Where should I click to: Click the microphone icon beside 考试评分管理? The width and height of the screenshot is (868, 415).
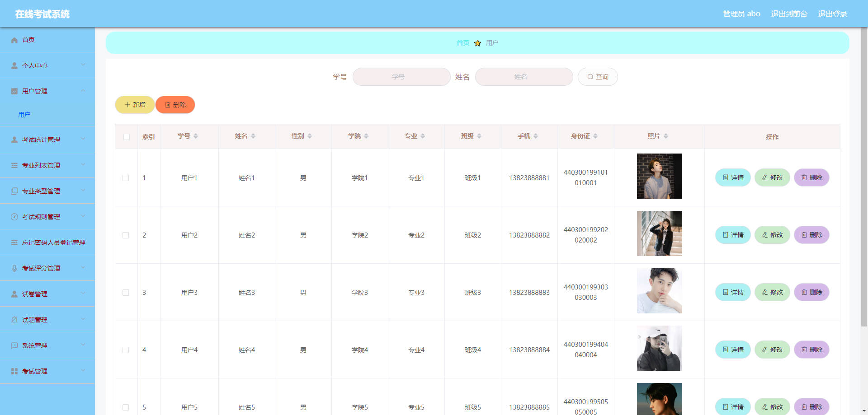tap(14, 268)
